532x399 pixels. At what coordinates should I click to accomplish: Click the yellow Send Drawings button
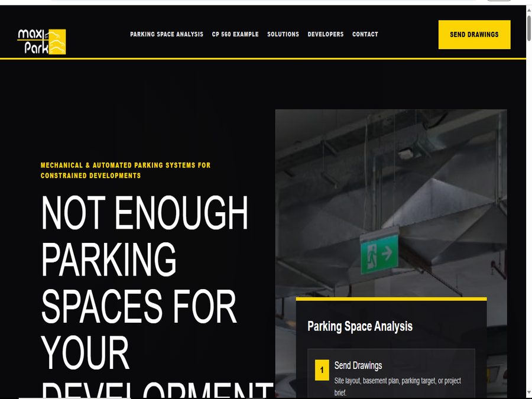point(474,35)
